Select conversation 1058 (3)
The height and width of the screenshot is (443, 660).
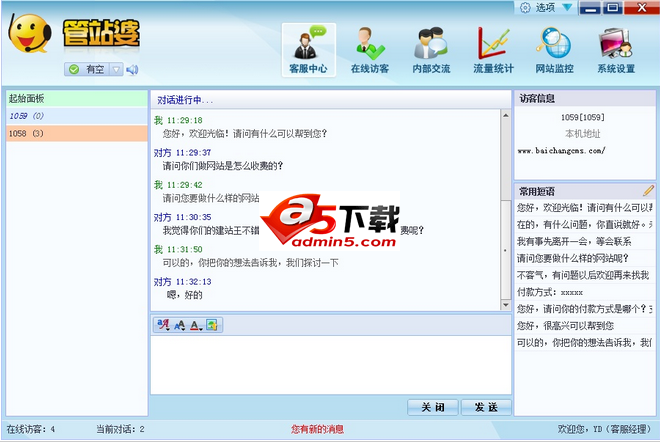tap(77, 133)
